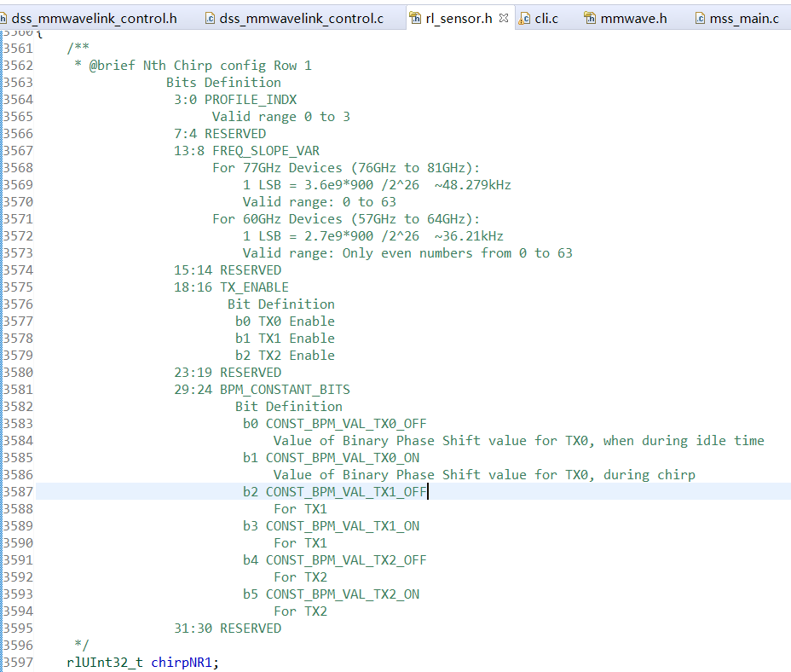
Task: Click 'Valid range: Only even numbers' line
Action: pyautogui.click(x=407, y=253)
